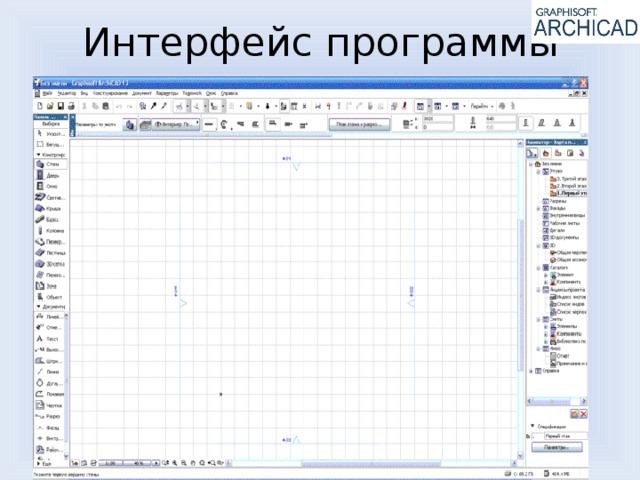Viewport: 640px width, 480px height.
Task: Select the Roof (Крыша) tool
Action: click(x=51, y=209)
